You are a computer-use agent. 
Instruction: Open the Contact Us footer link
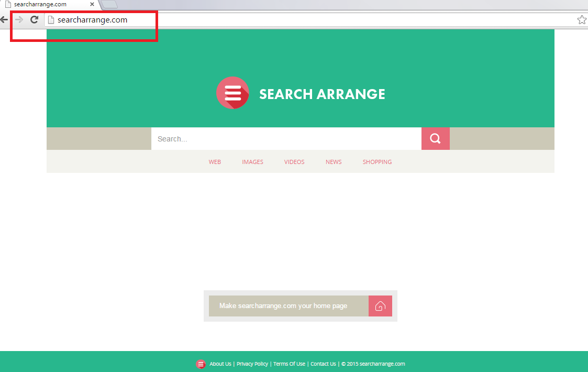click(323, 364)
